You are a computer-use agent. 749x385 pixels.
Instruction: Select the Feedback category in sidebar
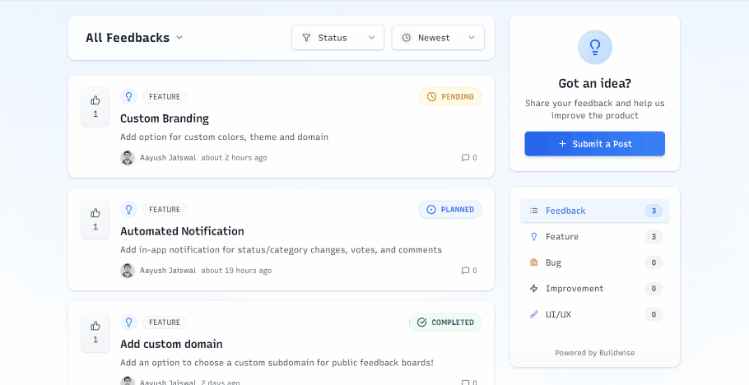click(595, 211)
